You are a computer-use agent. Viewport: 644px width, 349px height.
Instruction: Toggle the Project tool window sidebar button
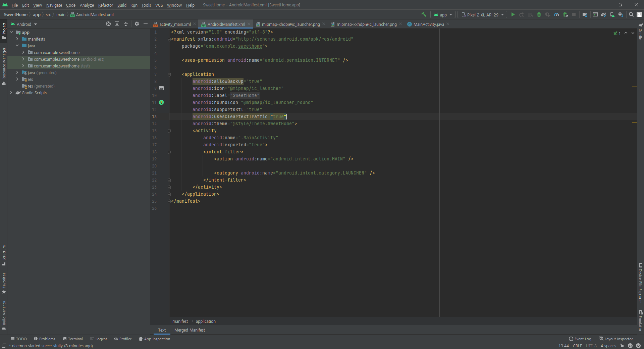tap(4, 31)
